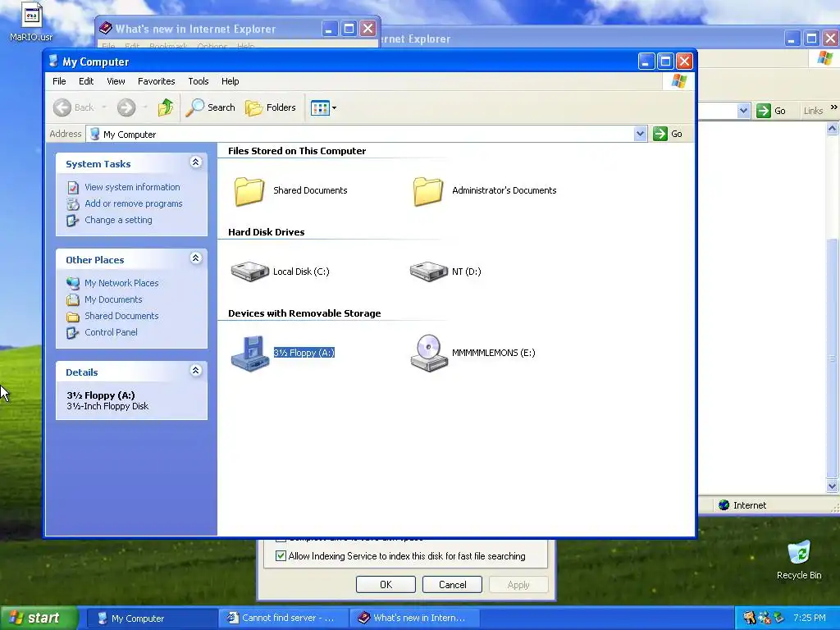Select the NT (D:) drive icon
Image resolution: width=840 pixels, height=630 pixels.
pos(428,271)
